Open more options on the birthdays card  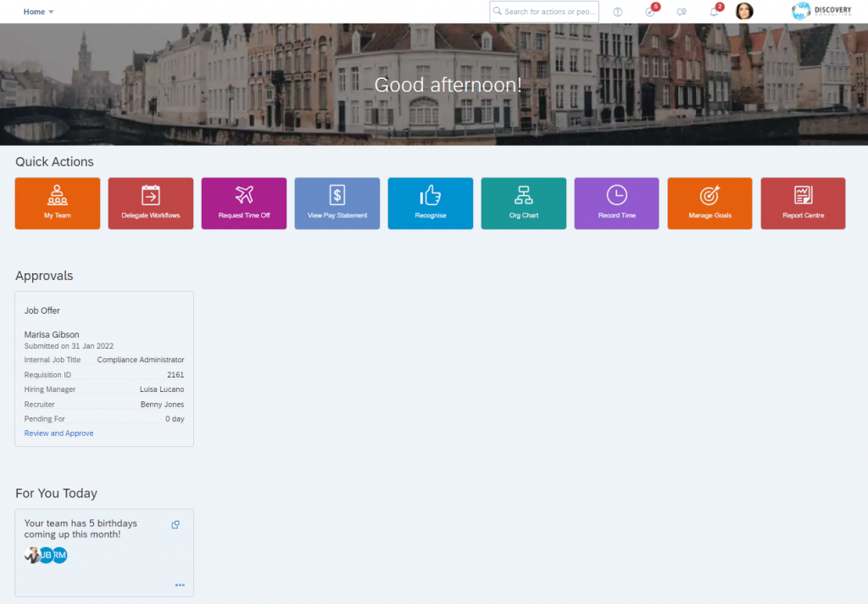pos(179,584)
